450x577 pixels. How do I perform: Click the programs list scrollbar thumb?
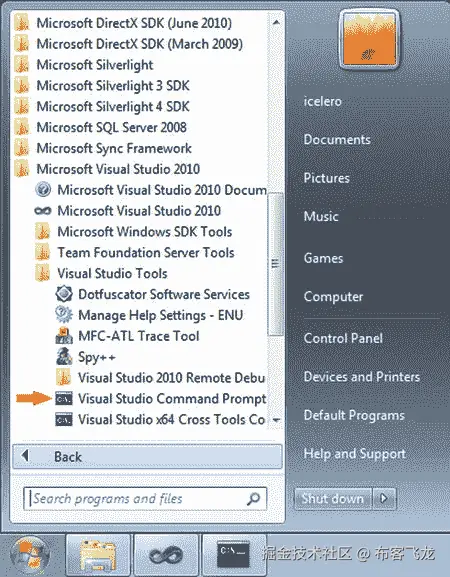click(x=276, y=264)
